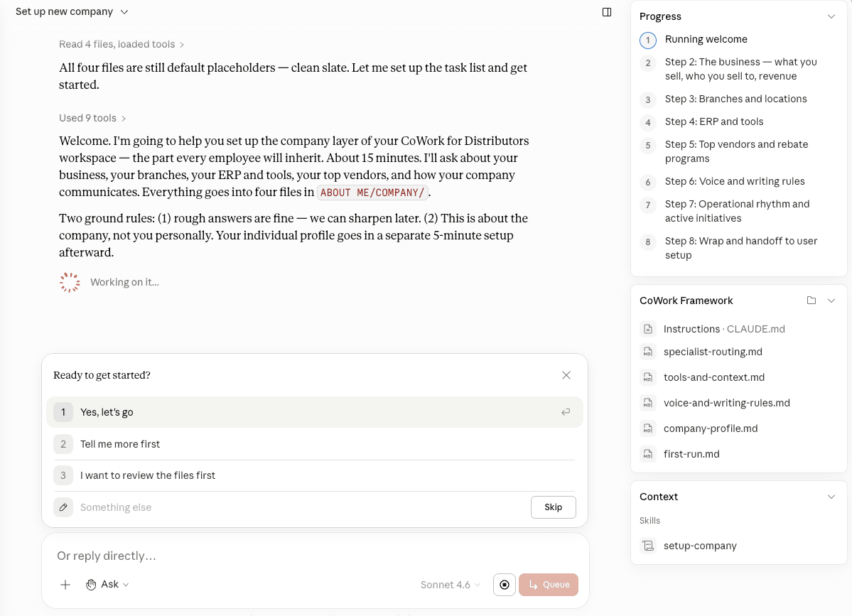Click step 6 number badge in Progress
The width and height of the screenshot is (852, 616).
point(647,183)
